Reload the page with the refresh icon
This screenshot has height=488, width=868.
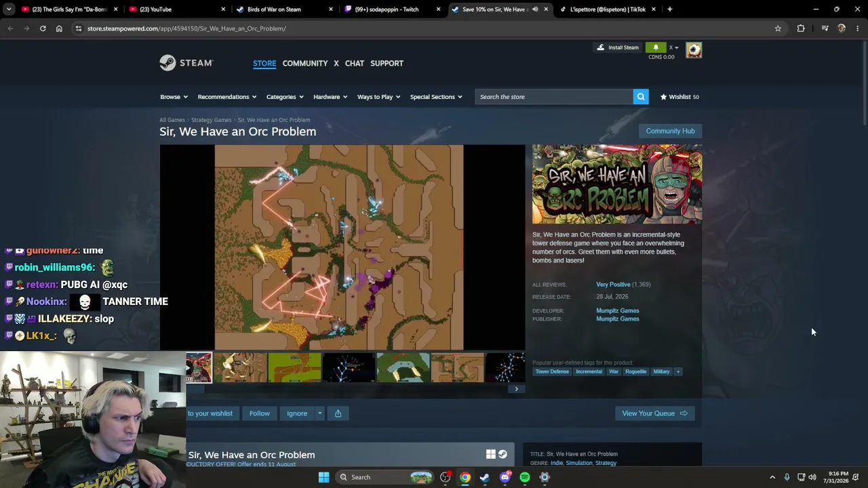tap(43, 28)
